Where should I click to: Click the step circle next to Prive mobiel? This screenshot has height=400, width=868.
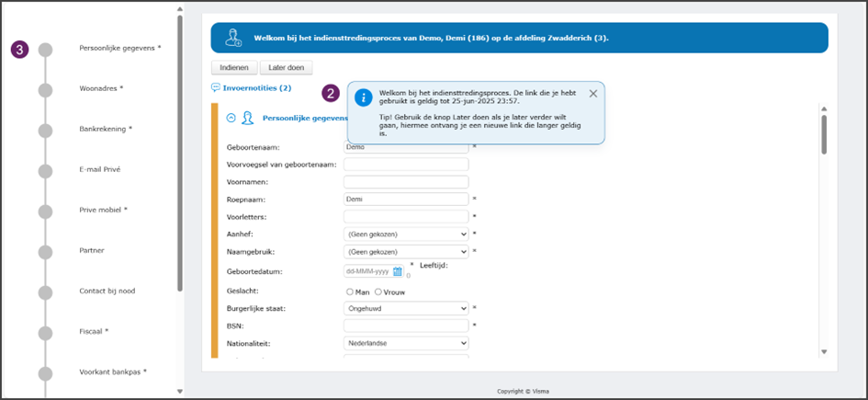pos(45,211)
